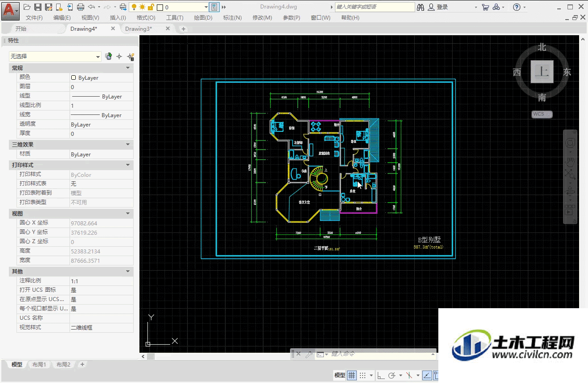
Task: Open the 文件(F) menu
Action: point(34,18)
